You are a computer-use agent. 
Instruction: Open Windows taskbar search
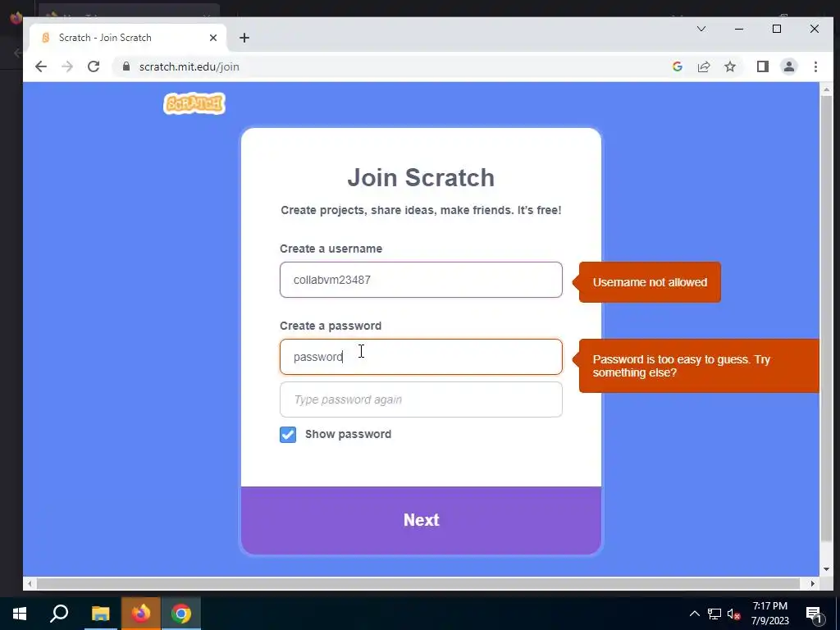pyautogui.click(x=59, y=614)
